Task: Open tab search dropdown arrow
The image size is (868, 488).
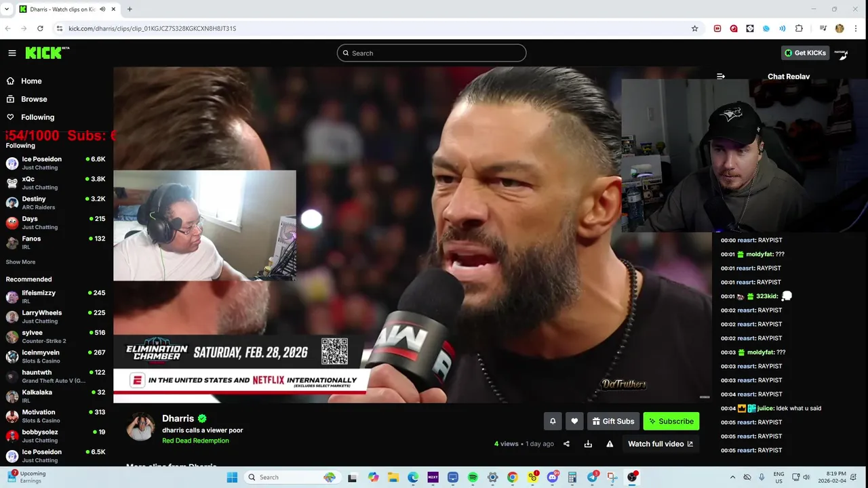Action: 7,9
